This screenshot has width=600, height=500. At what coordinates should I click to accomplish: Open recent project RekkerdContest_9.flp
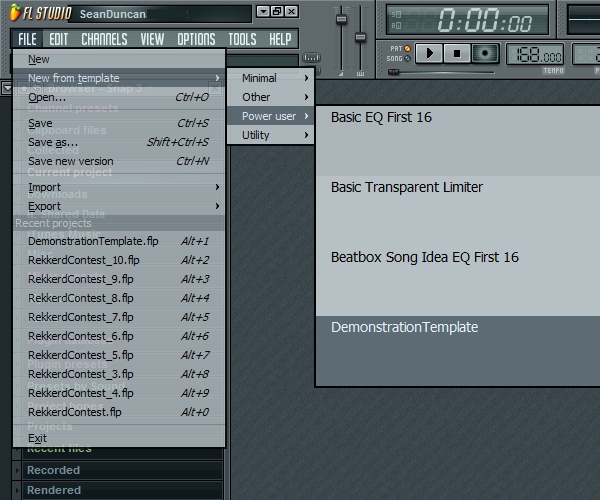coord(119,279)
